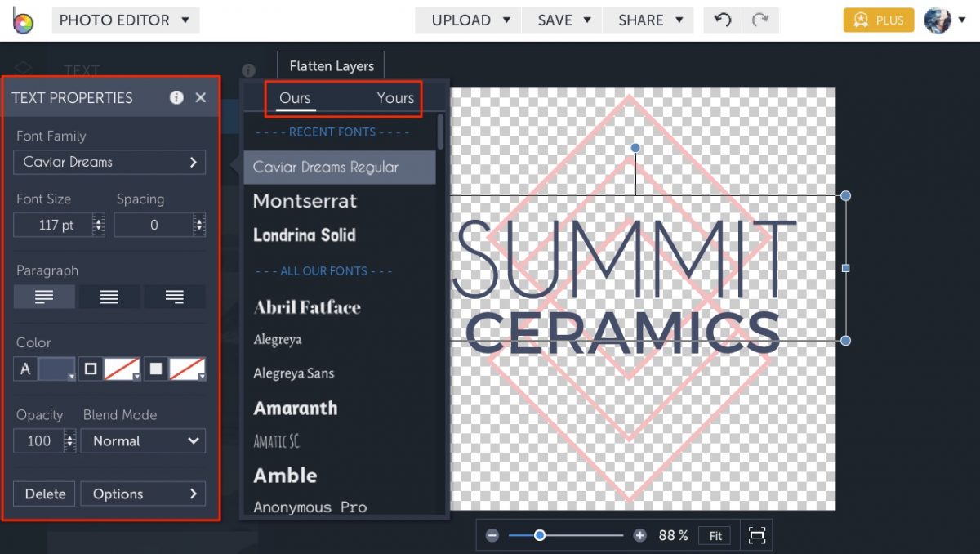This screenshot has height=554, width=980.
Task: Click the font list scrollbar
Action: coord(441,132)
